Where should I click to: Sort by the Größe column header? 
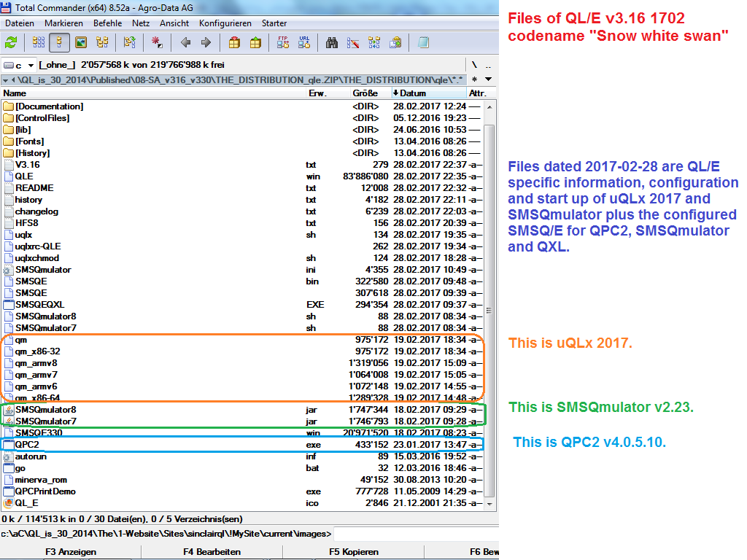[370, 93]
